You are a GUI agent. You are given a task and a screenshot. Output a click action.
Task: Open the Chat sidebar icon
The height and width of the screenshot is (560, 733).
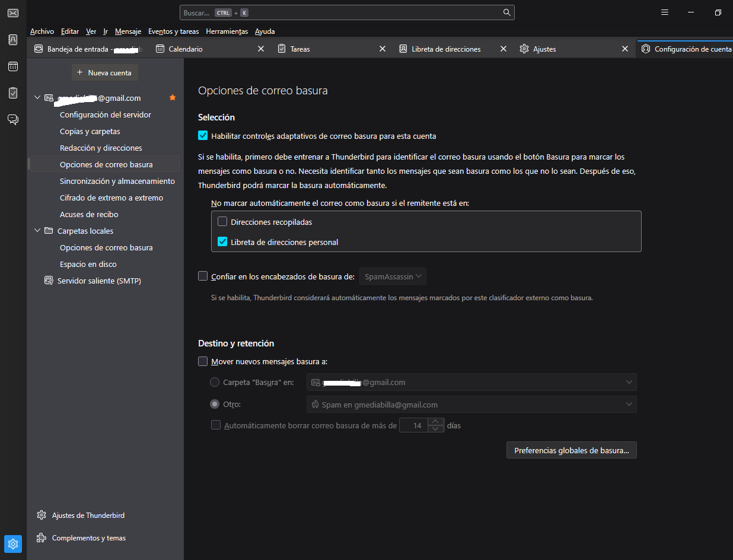(x=13, y=120)
